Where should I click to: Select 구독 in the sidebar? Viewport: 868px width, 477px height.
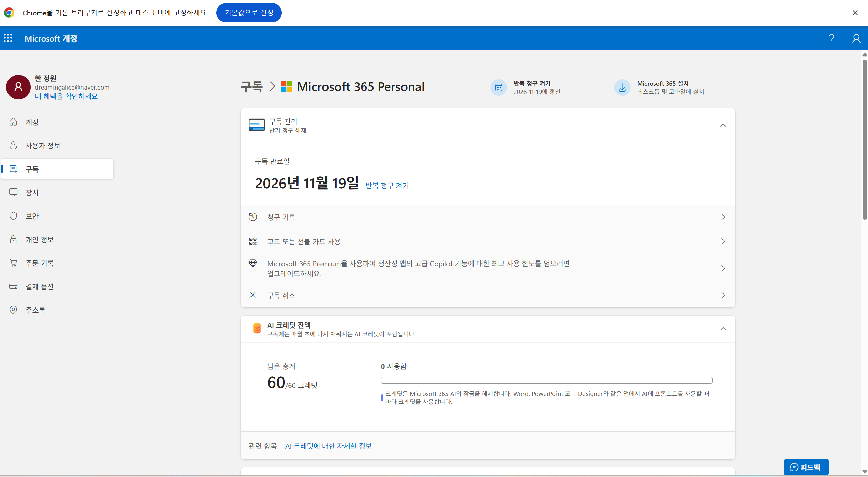coord(57,169)
